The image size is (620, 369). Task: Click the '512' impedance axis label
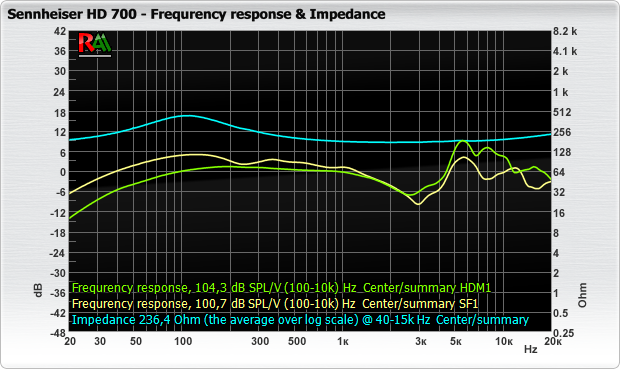[x=562, y=112]
